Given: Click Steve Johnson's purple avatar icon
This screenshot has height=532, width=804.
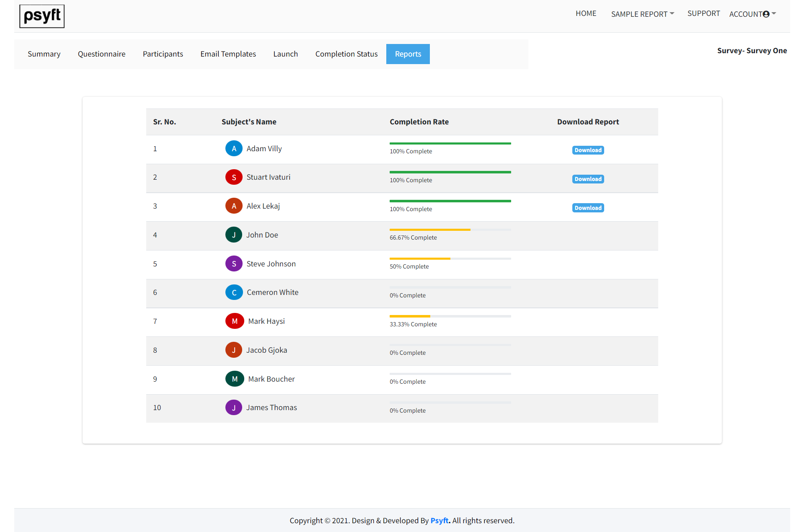Looking at the screenshot, I should coord(234,264).
